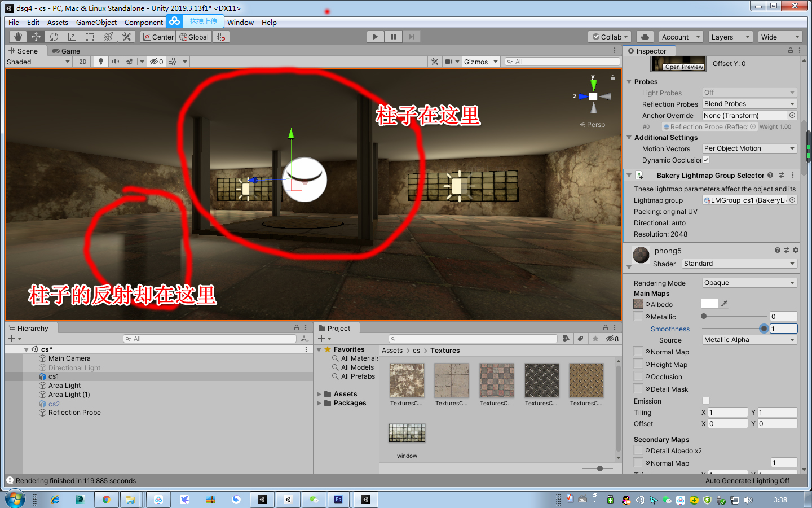Click Metallic slider handle

point(704,316)
